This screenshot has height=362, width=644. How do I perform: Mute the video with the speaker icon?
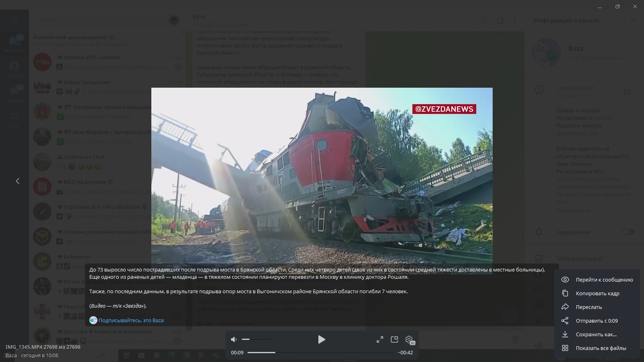(234, 339)
